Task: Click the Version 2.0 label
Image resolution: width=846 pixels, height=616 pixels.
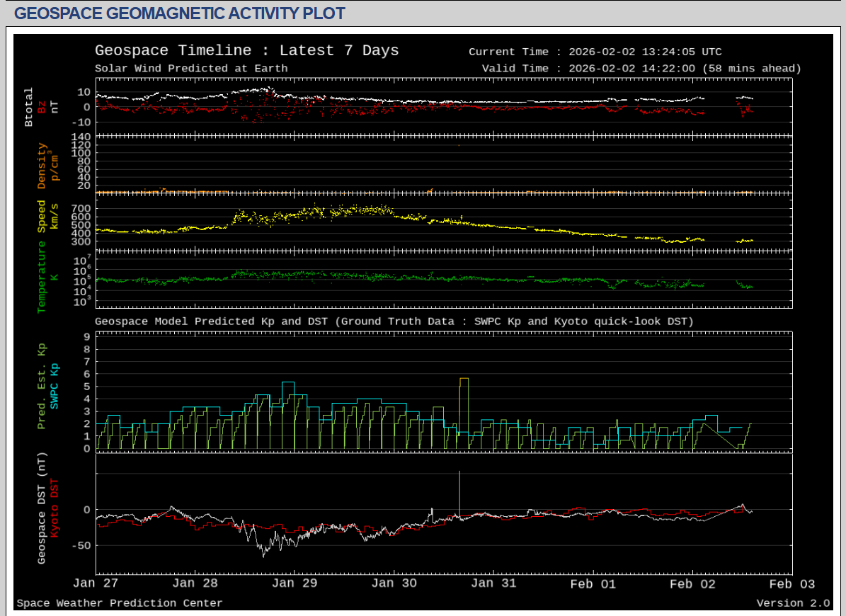Action: (793, 603)
